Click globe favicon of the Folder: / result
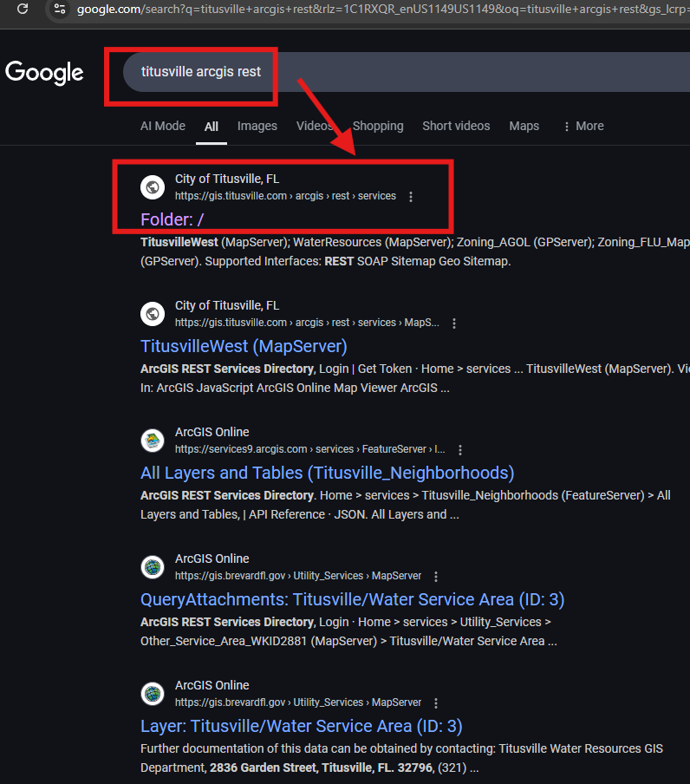The image size is (690, 784). coord(153,187)
